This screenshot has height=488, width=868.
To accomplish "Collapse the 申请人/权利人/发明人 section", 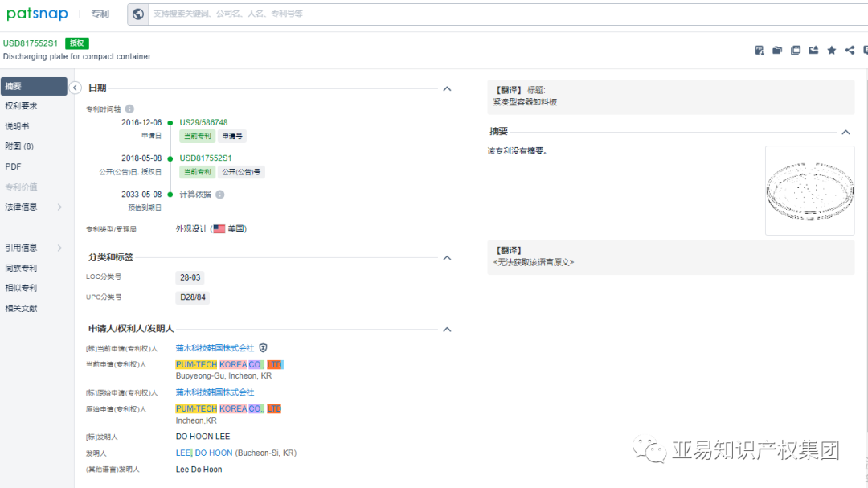I will tap(448, 330).
